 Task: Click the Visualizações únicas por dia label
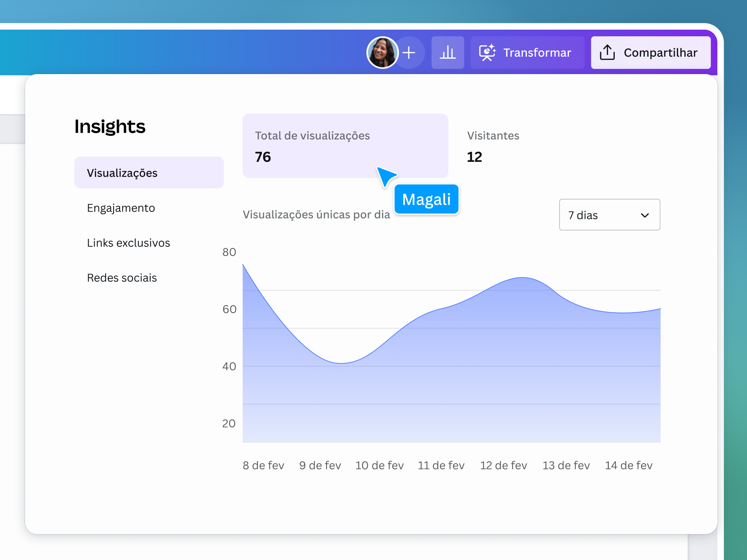pos(316,215)
